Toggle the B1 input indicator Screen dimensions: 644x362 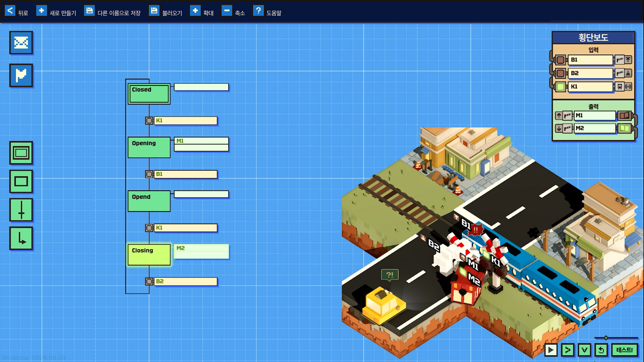[x=560, y=60]
